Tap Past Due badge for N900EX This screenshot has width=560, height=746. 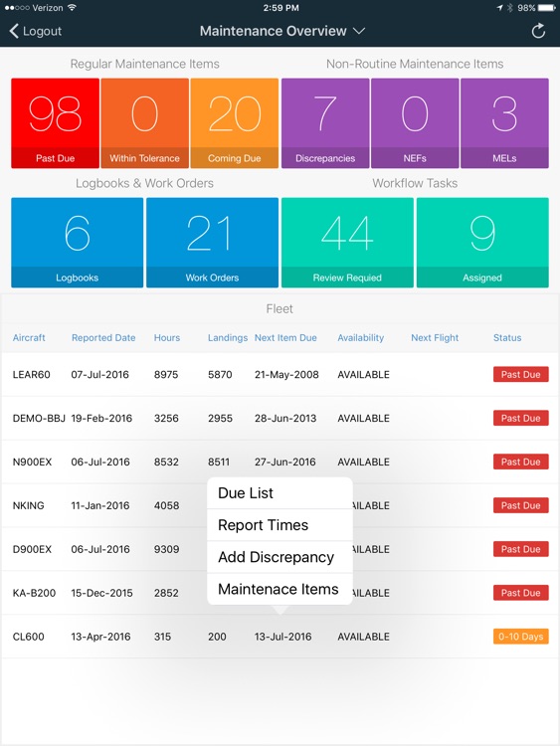point(521,462)
